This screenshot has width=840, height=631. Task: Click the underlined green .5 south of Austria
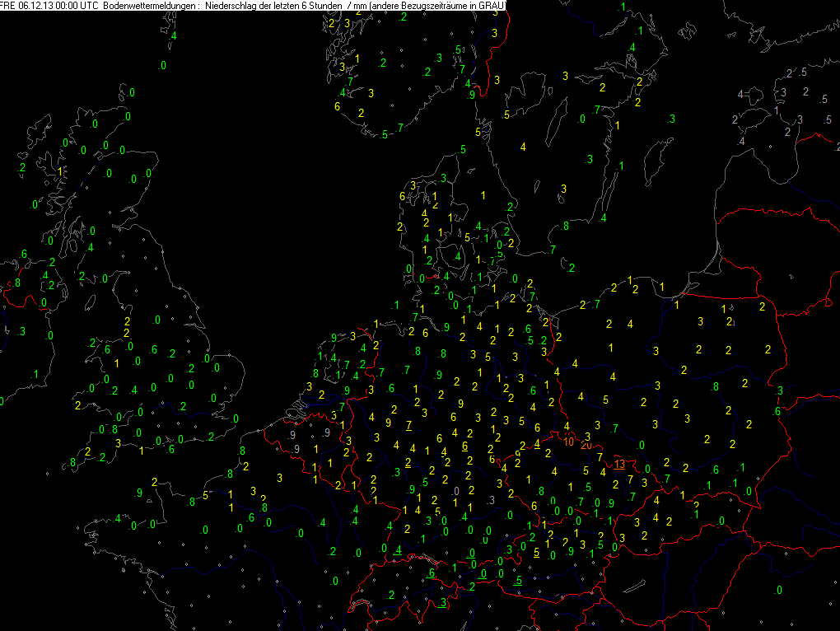click(518, 582)
